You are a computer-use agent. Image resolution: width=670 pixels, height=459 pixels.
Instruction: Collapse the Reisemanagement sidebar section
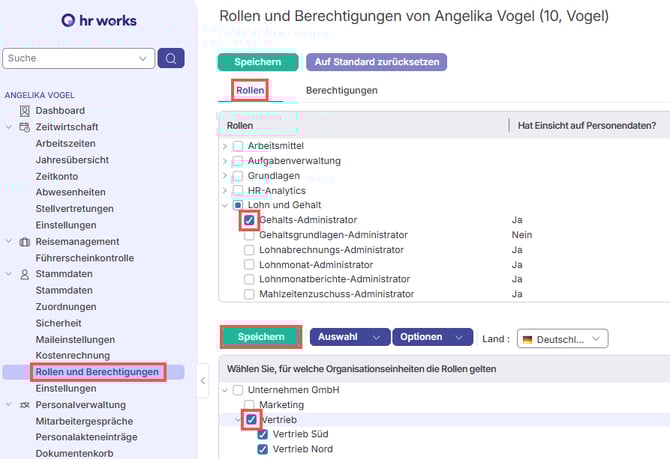pyautogui.click(x=9, y=241)
